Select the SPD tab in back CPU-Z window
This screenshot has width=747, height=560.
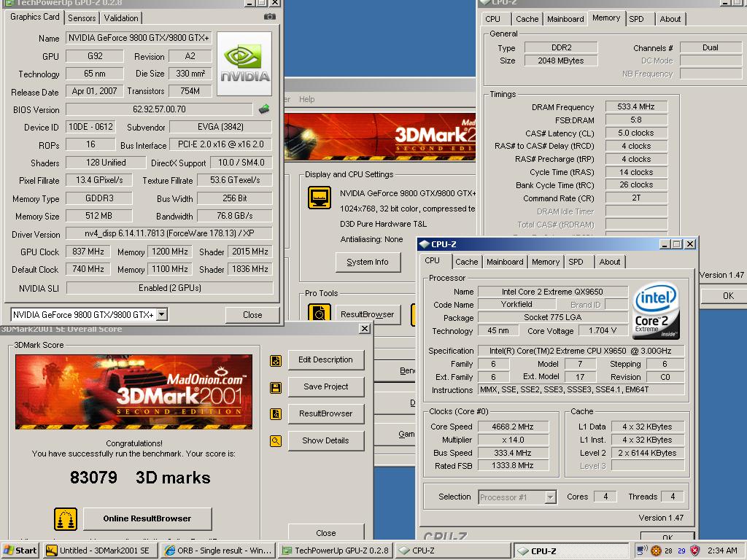point(636,19)
